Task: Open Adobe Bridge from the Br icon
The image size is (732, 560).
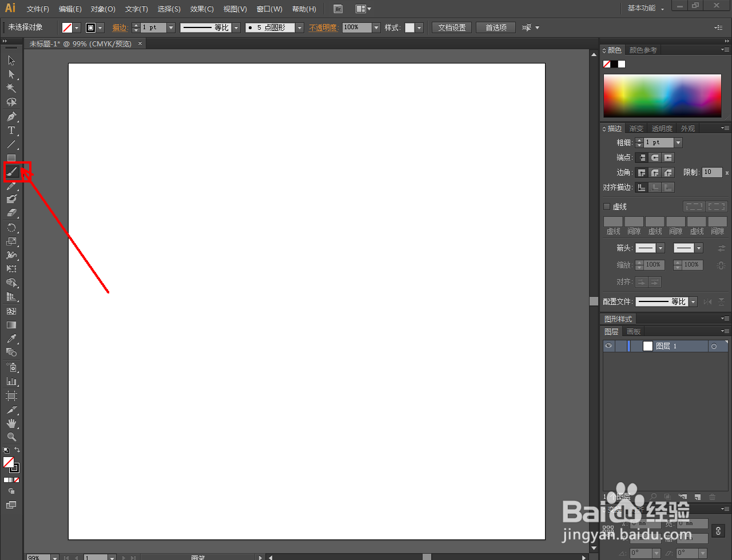Action: click(338, 9)
